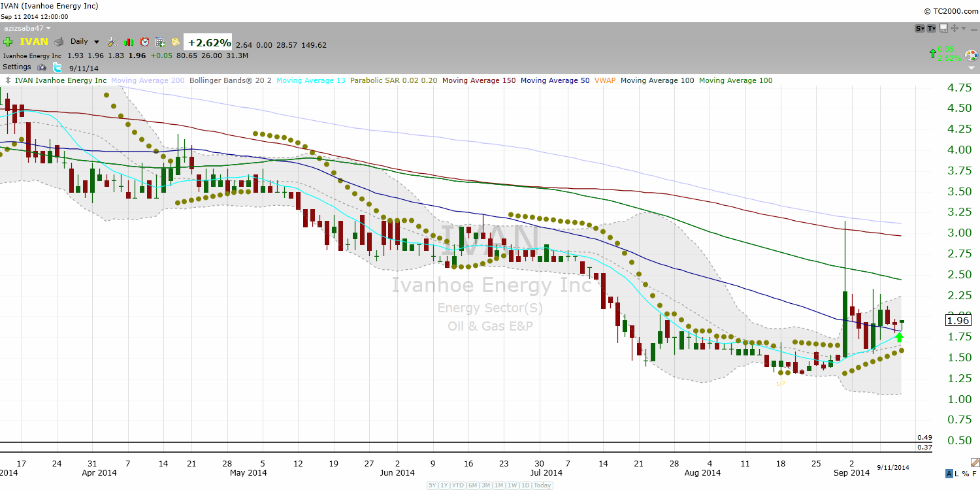Viewport: 980px width, 490px height.
Task: Click the camera snapshot icon
Action: [x=42, y=67]
